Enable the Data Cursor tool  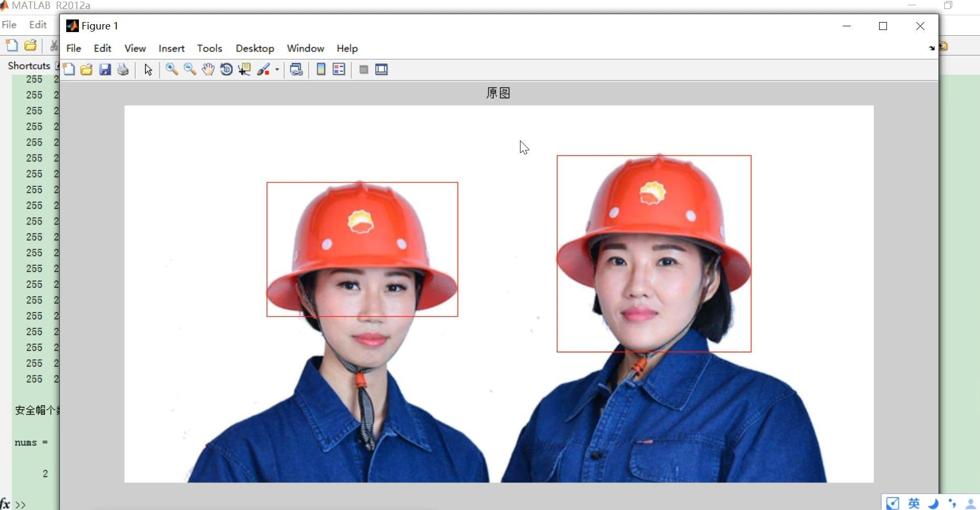click(244, 69)
